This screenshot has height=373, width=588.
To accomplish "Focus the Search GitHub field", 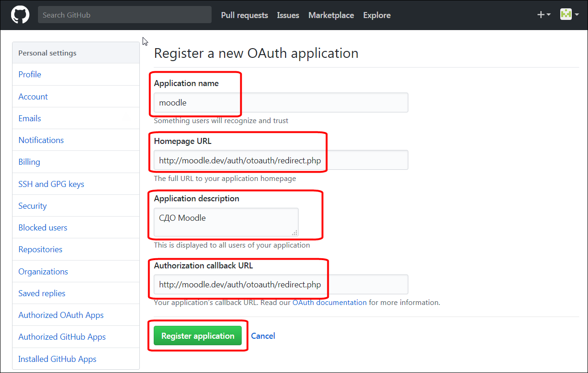I will point(125,15).
